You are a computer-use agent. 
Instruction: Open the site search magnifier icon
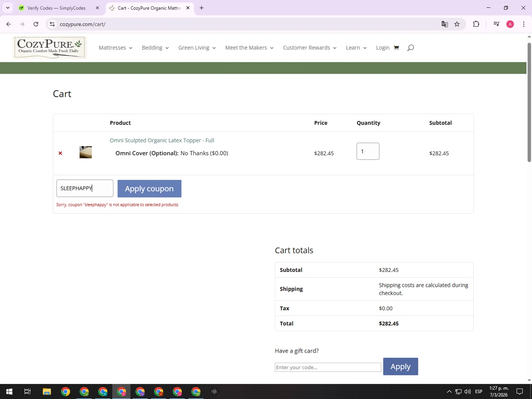[410, 48]
